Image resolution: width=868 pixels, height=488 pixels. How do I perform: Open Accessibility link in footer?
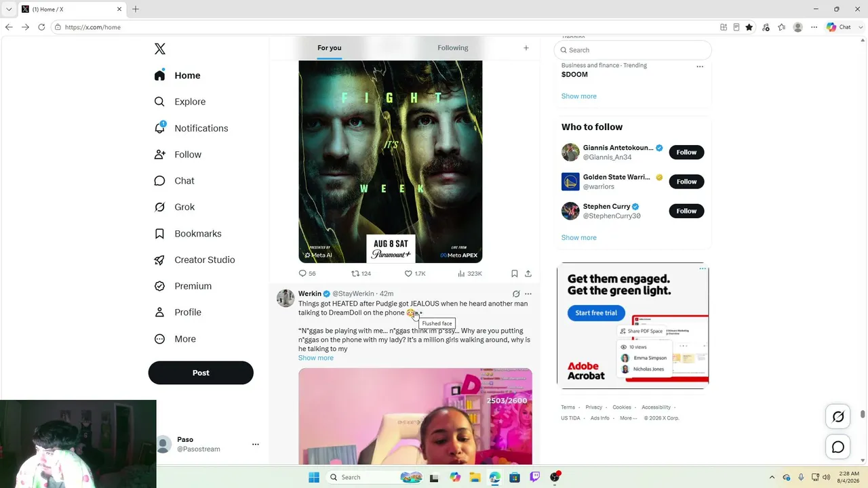pyautogui.click(x=656, y=407)
